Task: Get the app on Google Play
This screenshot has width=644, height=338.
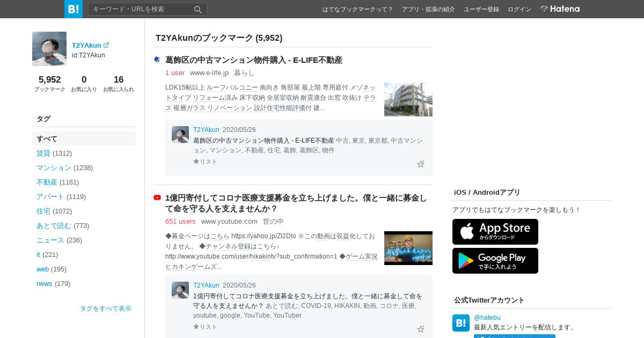Action: (x=495, y=261)
